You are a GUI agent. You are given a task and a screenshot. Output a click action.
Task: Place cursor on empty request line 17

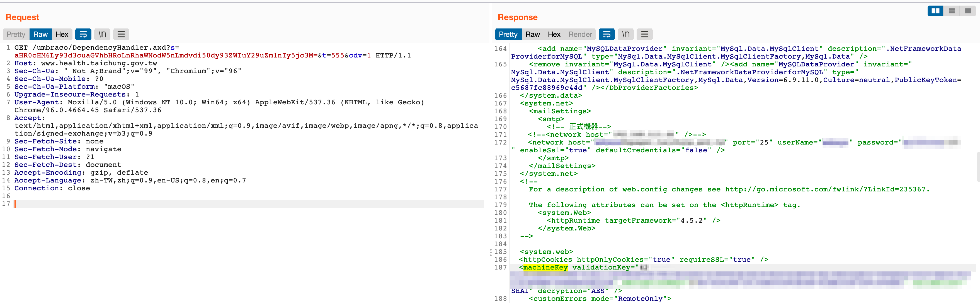(x=249, y=204)
